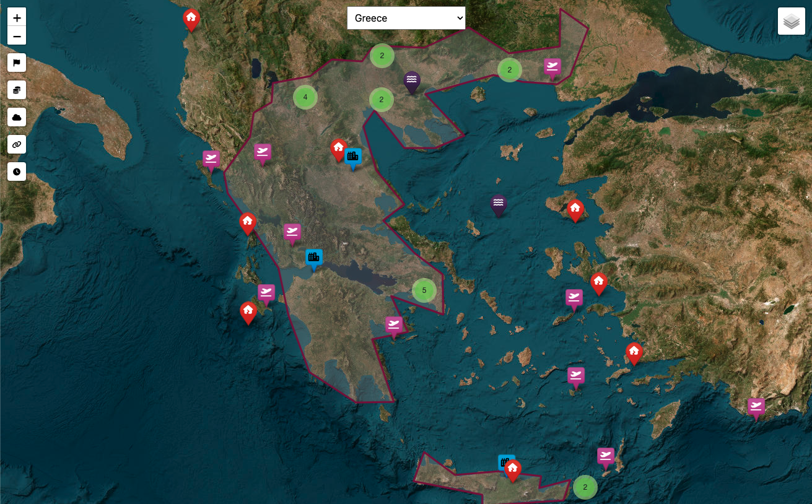The image size is (812, 504).
Task: Select the airport marker southwest of the Kos home marker
Action: tap(576, 376)
